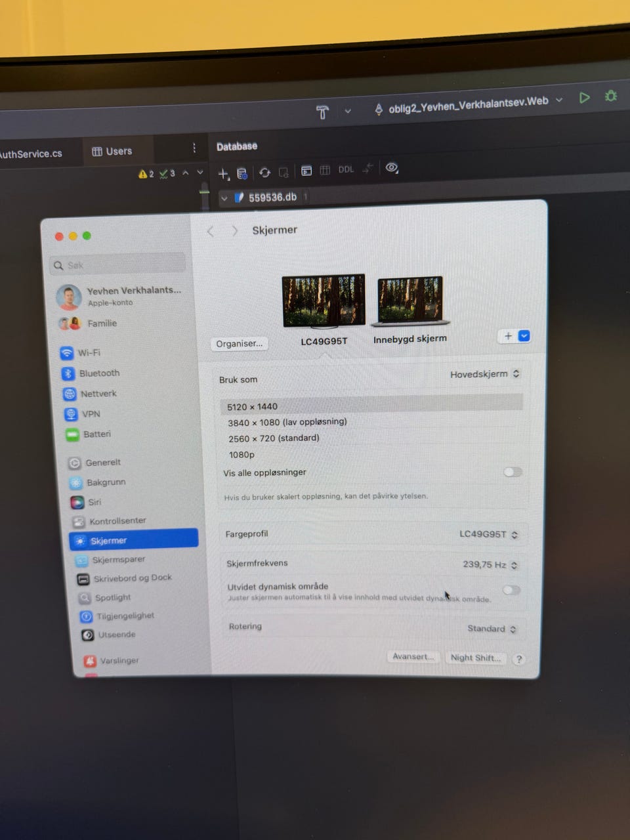The image size is (630, 840).
Task: Click the Database tool window title
Action: [237, 146]
